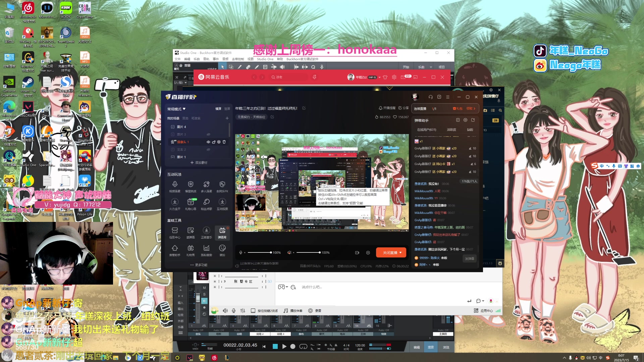The width and height of the screenshot is (644, 362).
Task: Expand speaker options arrow beside speaker icon
Action: (x=293, y=253)
